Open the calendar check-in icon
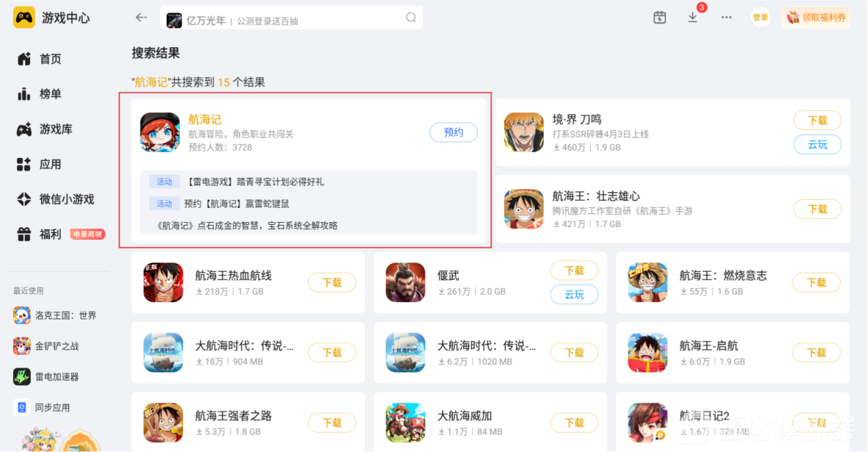 tap(659, 18)
